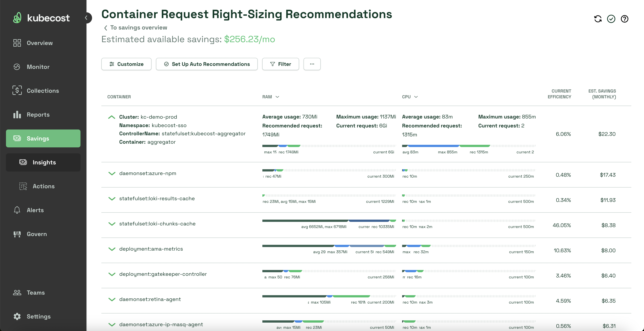Click the 0.34% efficiency value

pos(563,200)
